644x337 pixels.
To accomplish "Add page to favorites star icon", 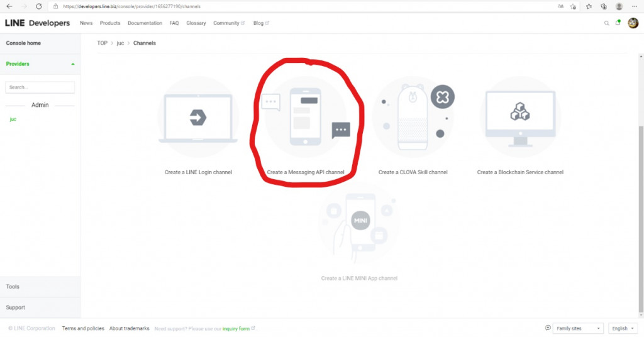I will point(574,6).
